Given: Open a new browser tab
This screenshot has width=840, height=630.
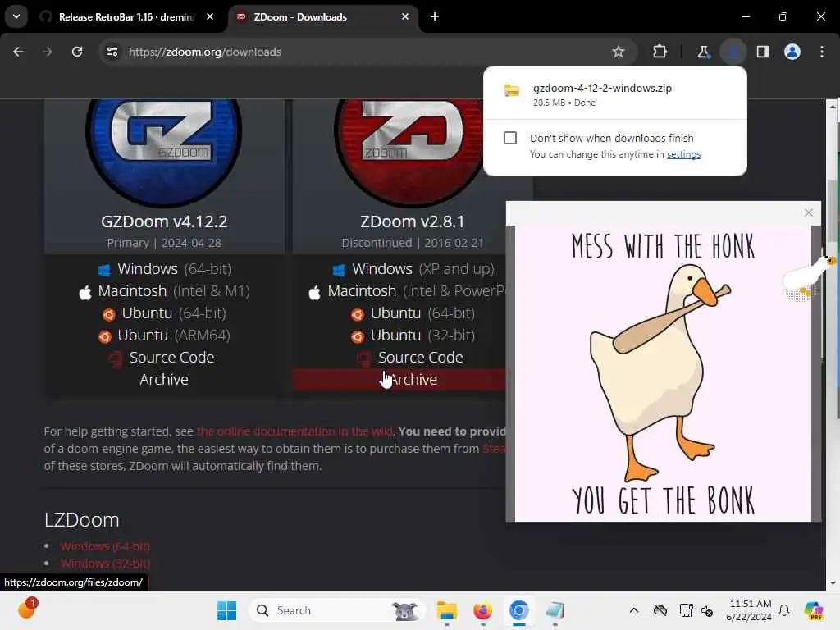Looking at the screenshot, I should (x=435, y=16).
